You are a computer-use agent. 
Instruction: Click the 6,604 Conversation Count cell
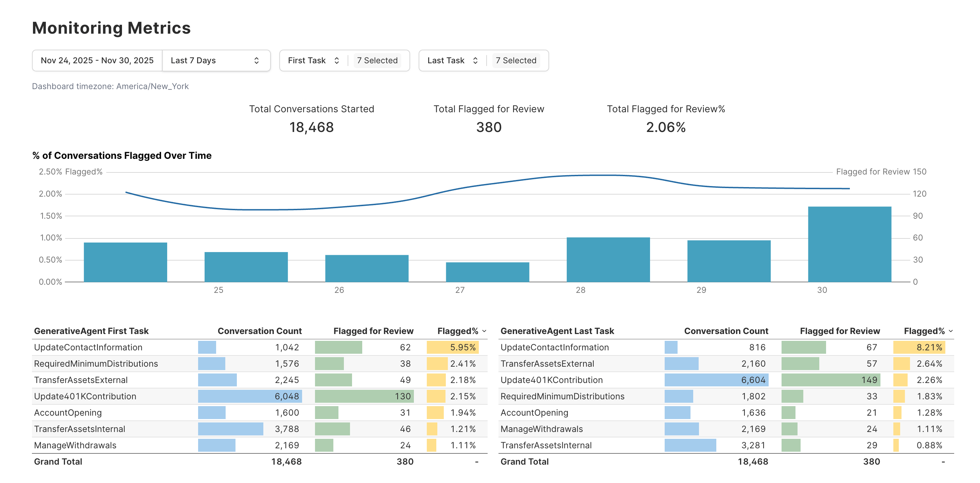pyautogui.click(x=716, y=380)
